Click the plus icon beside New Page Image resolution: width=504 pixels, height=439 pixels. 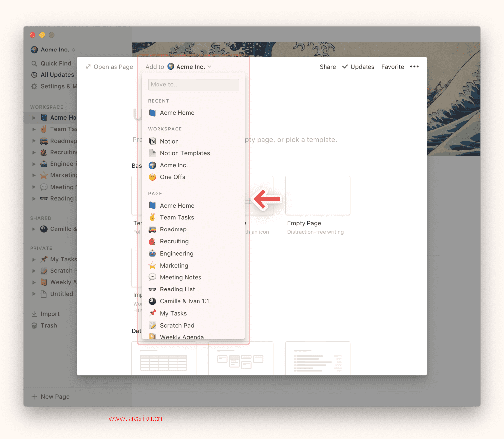34,396
